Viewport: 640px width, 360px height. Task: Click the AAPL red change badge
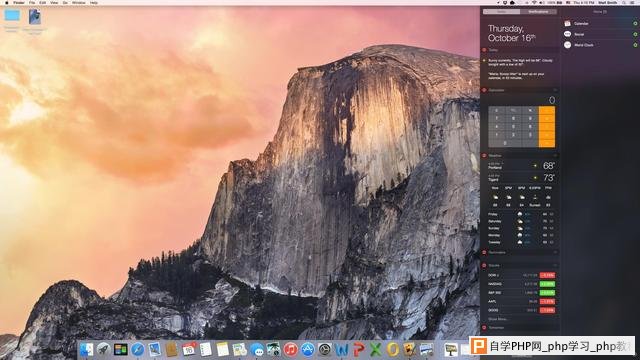point(547,302)
